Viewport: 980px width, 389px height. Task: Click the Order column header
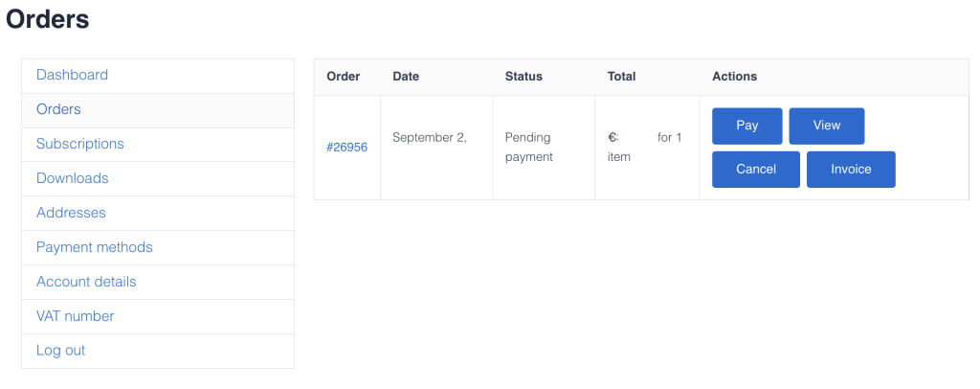(x=344, y=77)
